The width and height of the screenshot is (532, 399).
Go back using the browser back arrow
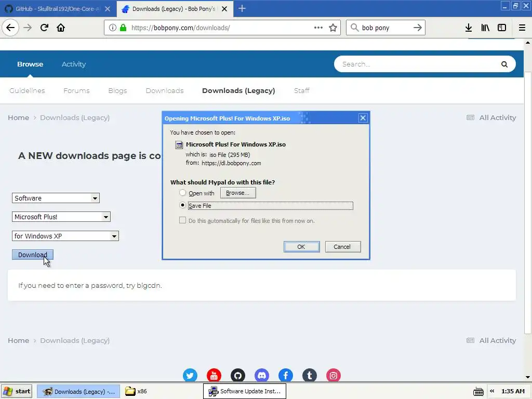pyautogui.click(x=10, y=28)
